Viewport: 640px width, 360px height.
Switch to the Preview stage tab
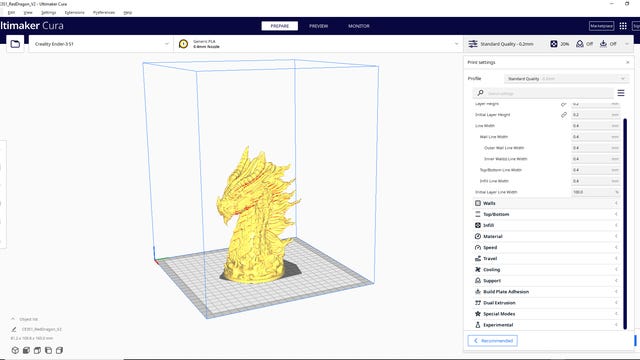pyautogui.click(x=318, y=26)
